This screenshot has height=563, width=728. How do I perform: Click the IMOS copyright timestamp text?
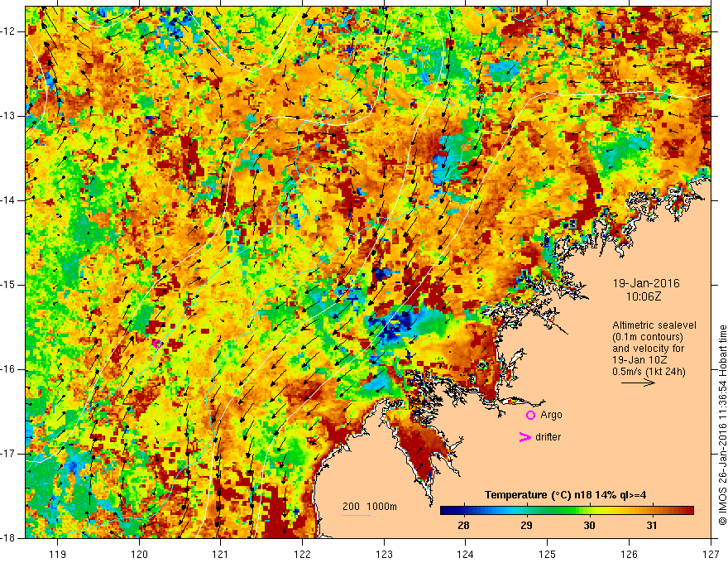pos(722,425)
